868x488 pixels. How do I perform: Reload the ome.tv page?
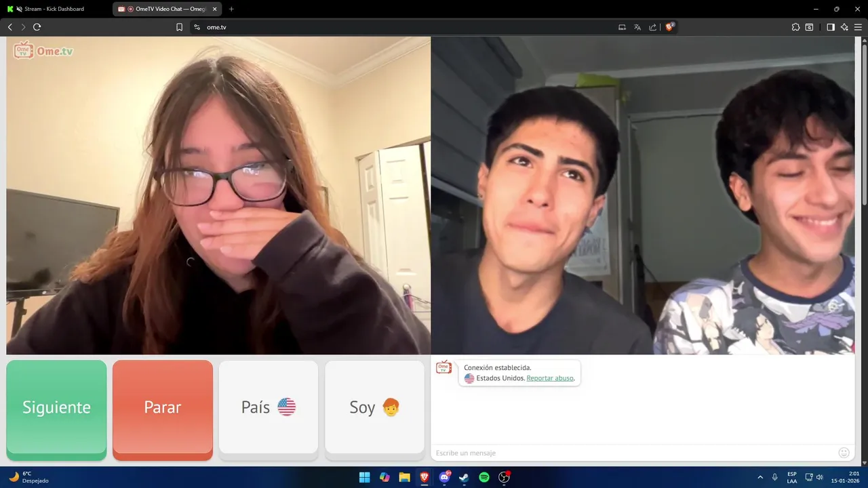click(x=37, y=27)
